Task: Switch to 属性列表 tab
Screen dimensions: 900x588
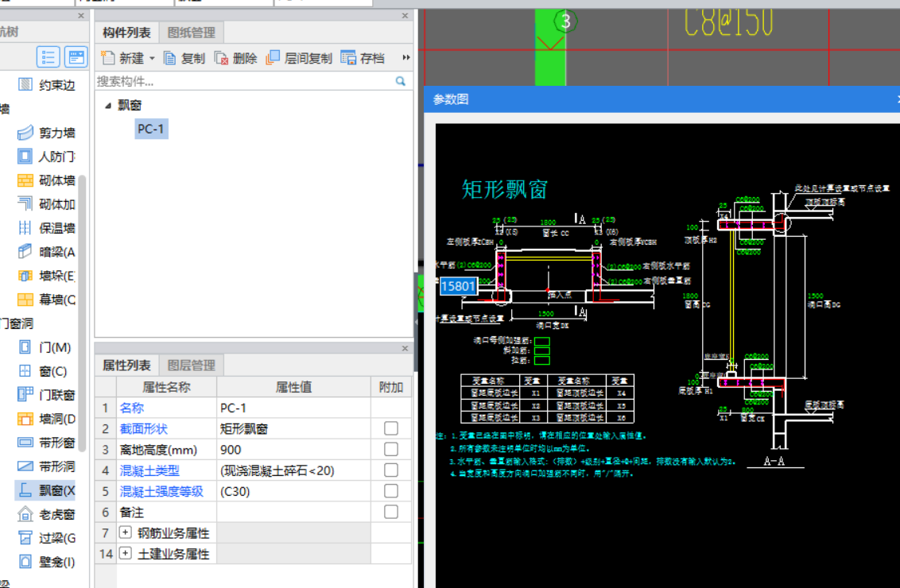Action: (127, 366)
